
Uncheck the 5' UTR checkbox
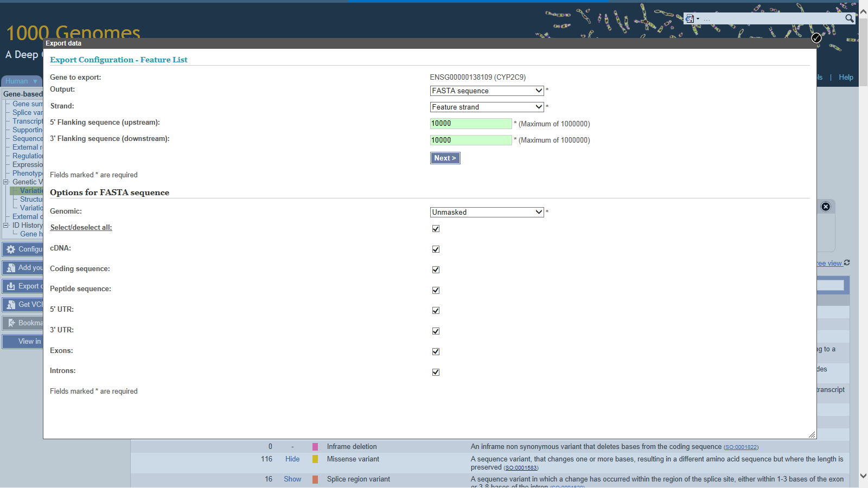(x=436, y=311)
